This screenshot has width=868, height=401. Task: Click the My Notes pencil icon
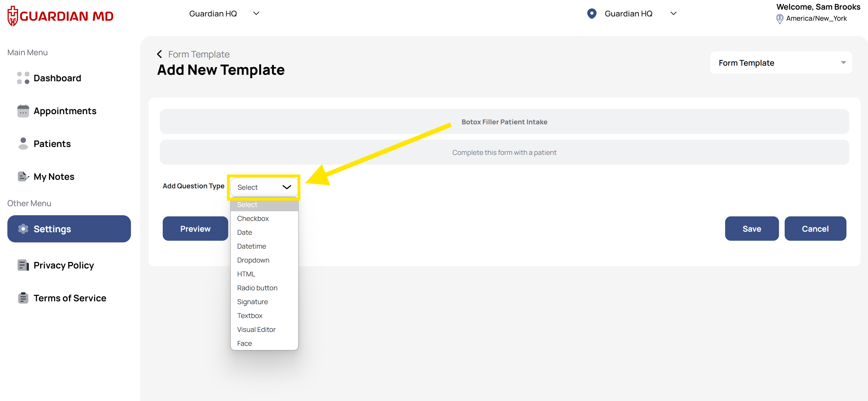23,176
